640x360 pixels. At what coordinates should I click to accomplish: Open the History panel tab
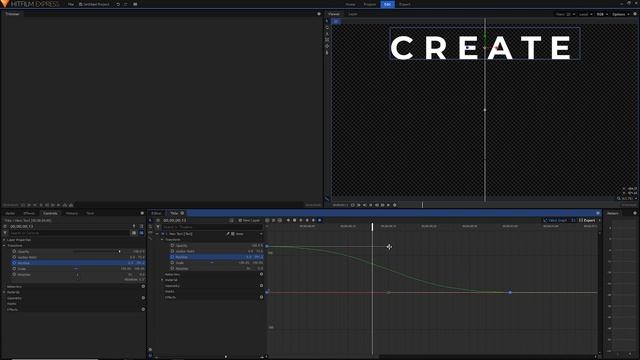click(x=71, y=213)
